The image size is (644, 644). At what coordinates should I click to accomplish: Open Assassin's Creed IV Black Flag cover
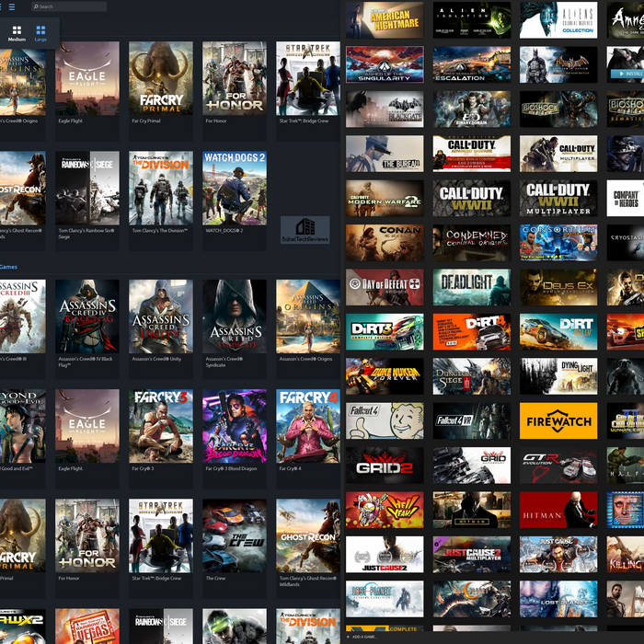87,316
